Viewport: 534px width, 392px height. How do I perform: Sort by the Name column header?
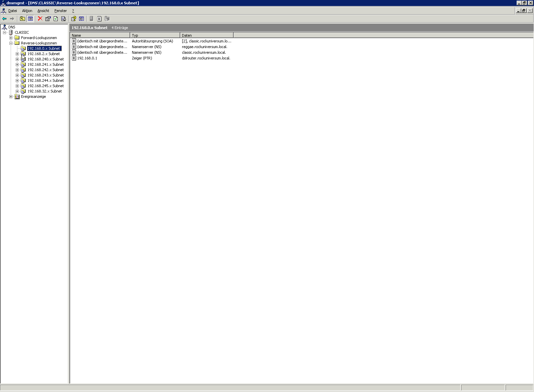[100, 35]
